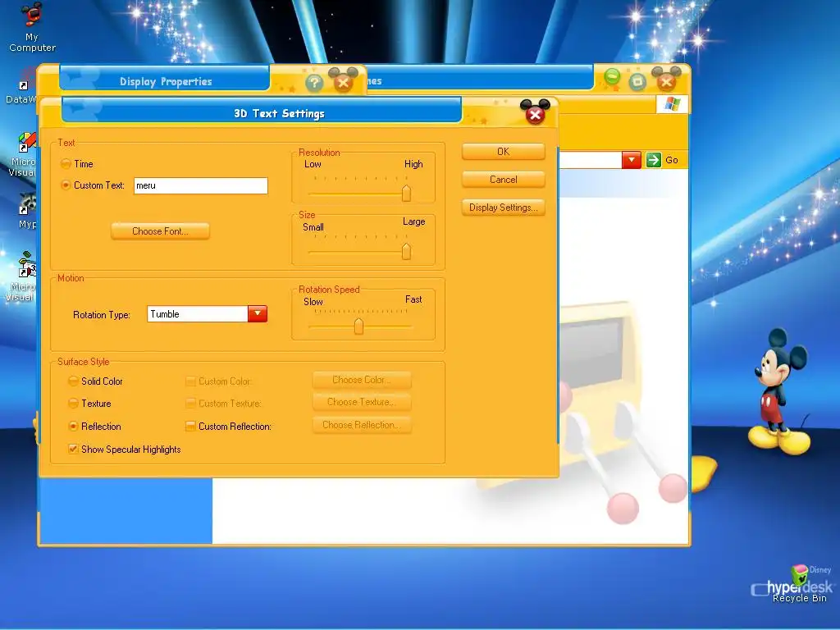Open My Computer desktop icon
Screen dimensions: 840x630
(x=32, y=27)
